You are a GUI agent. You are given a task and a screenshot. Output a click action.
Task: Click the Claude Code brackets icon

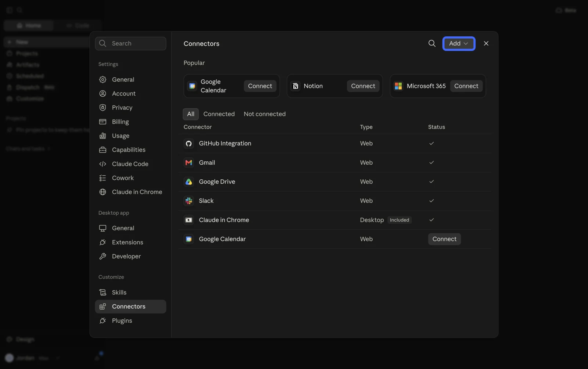(x=103, y=164)
